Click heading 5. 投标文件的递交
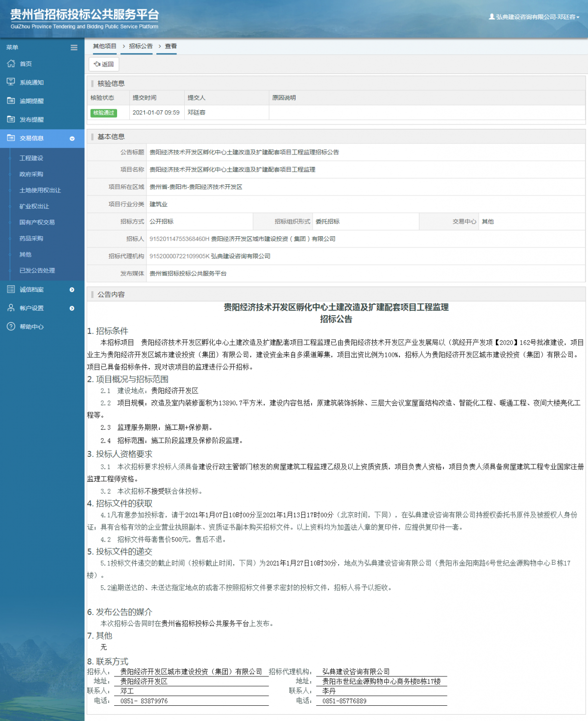The image size is (588, 721). pyautogui.click(x=120, y=551)
